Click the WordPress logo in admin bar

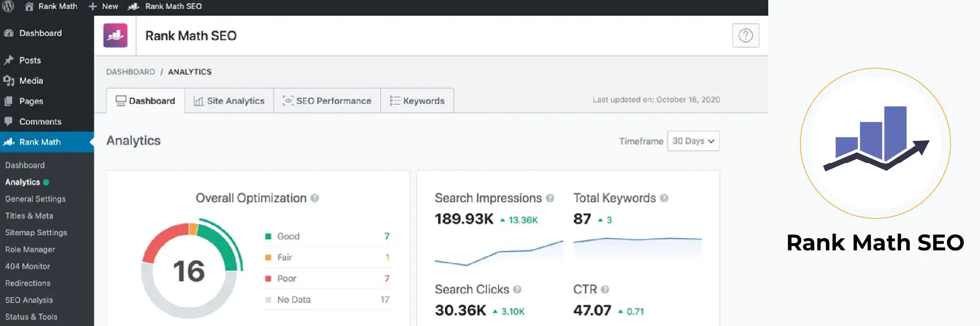click(8, 6)
